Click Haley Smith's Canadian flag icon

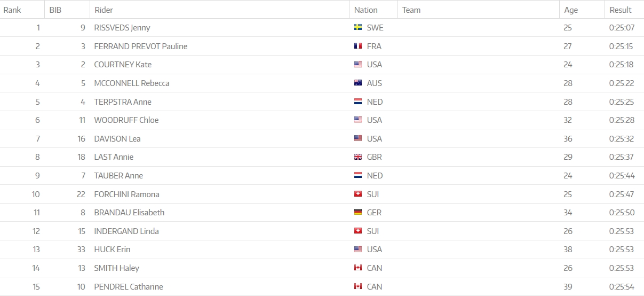(358, 268)
